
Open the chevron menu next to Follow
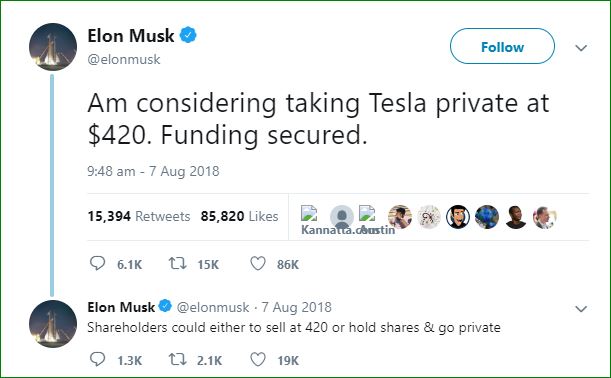(581, 48)
